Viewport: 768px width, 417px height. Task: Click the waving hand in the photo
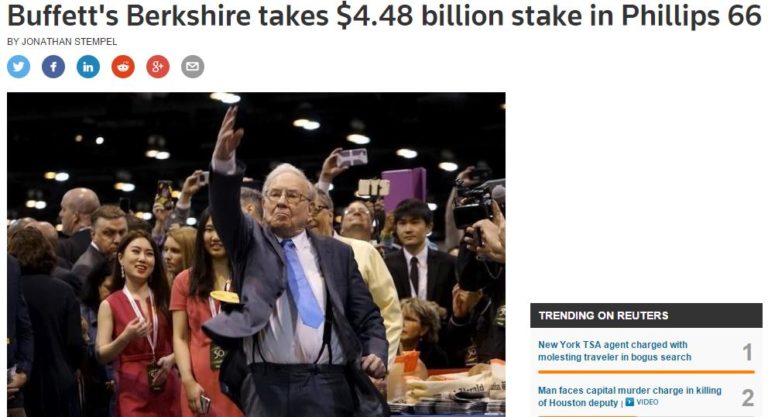point(227,133)
